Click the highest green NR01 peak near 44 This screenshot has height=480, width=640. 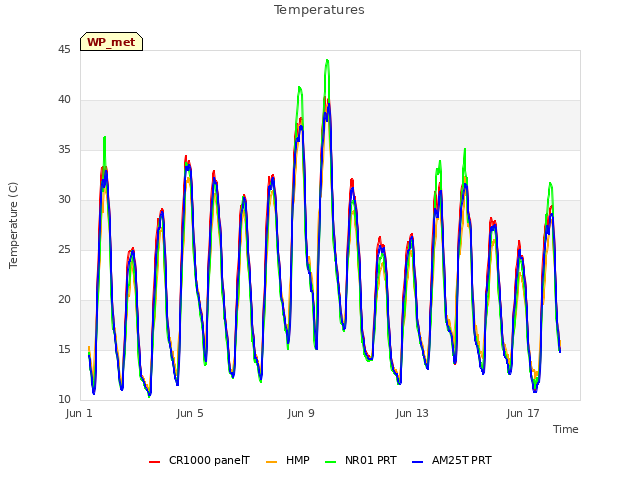tap(327, 61)
